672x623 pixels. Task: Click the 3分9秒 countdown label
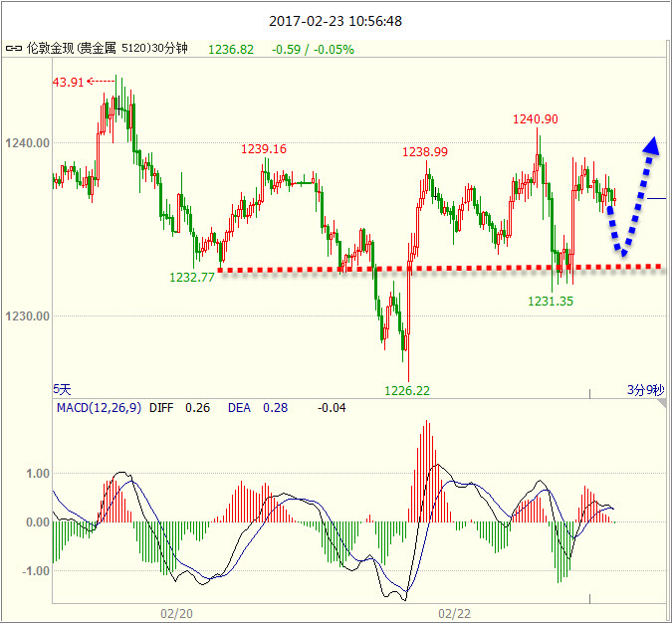pyautogui.click(x=646, y=390)
